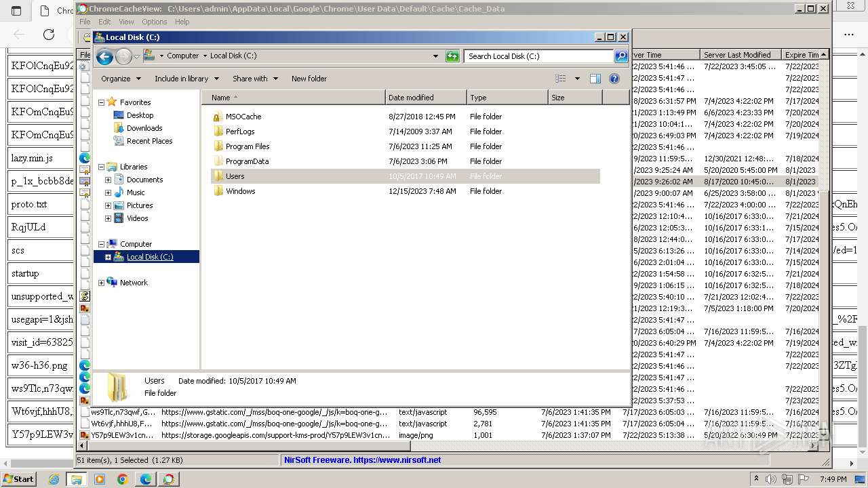Click the Windows Explorer taskbar icon
The width and height of the screenshot is (868, 488).
77,479
